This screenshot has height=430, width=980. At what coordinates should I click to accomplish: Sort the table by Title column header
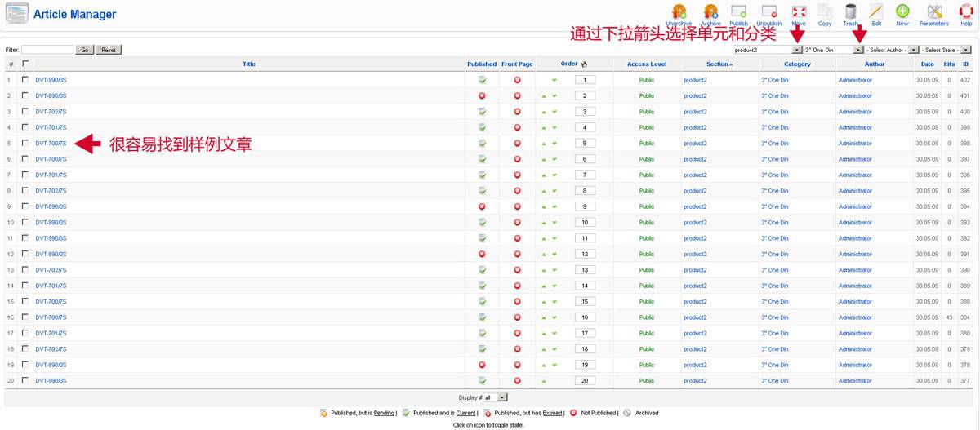pos(249,64)
